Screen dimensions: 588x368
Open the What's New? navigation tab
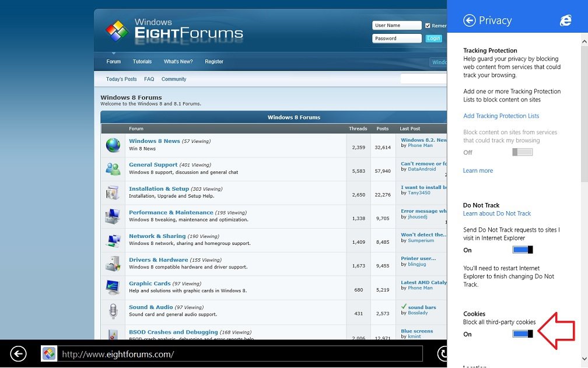click(x=178, y=62)
